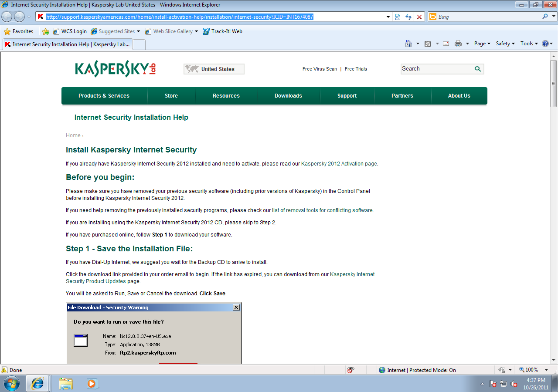The height and width of the screenshot is (392, 558).
Task: Open the Store nav item
Action: [171, 96]
